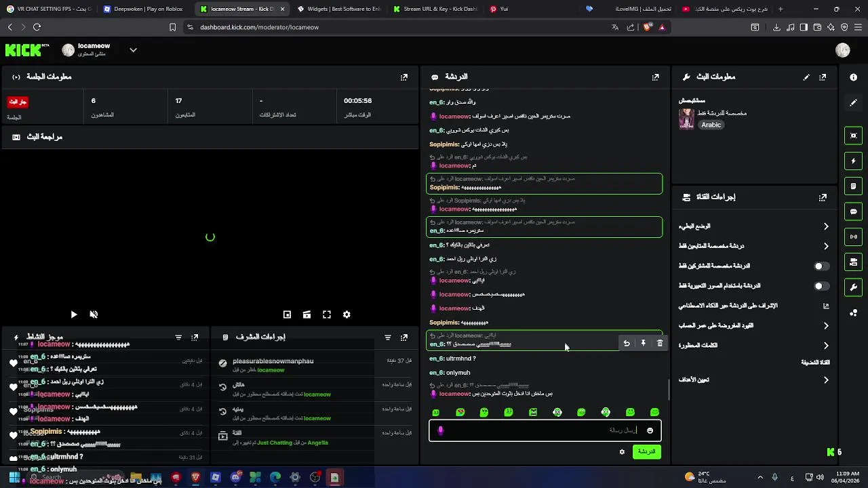Image resolution: width=868 pixels, height=488 pixels.
Task: Toggle stream preview widget icon in right sidebar
Action: 853,136
